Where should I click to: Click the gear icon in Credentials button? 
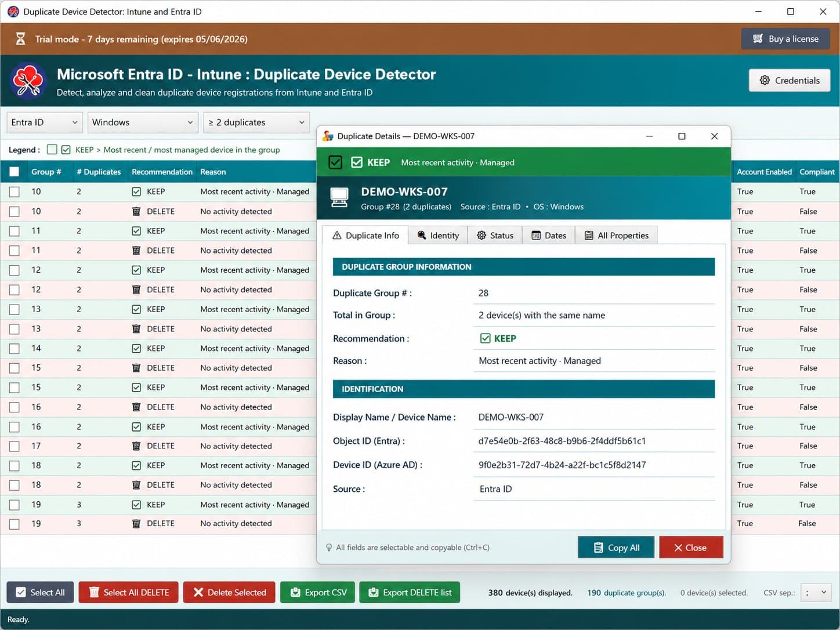pos(765,81)
